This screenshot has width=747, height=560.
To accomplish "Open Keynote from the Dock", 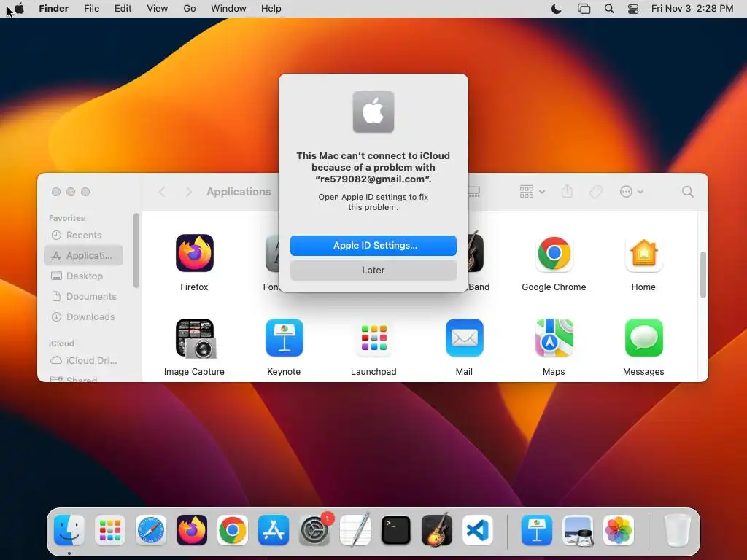I will (x=537, y=530).
